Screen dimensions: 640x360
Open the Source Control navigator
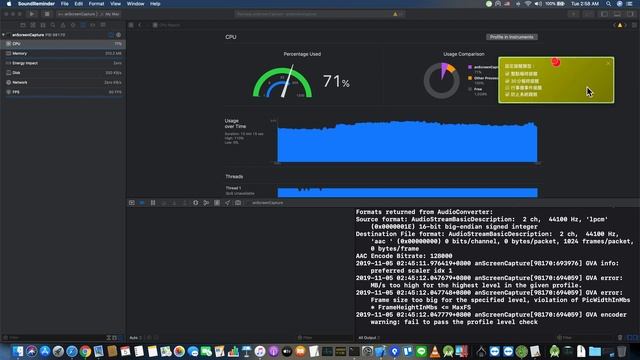(x=33, y=25)
